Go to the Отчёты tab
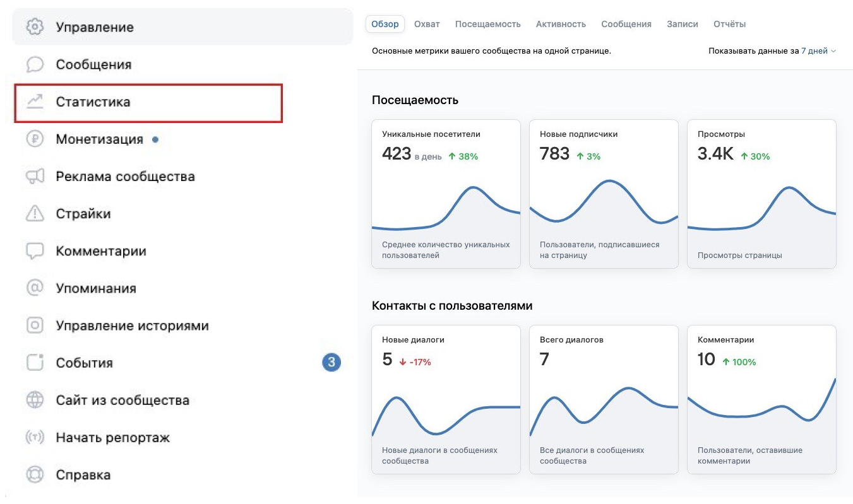This screenshot has width=853, height=504. tap(729, 24)
